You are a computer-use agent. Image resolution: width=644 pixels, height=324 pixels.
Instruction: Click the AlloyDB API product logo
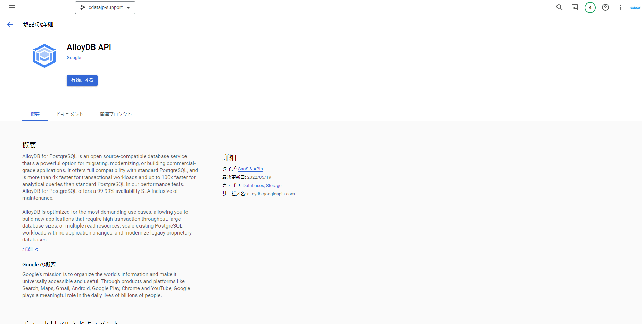point(44,56)
